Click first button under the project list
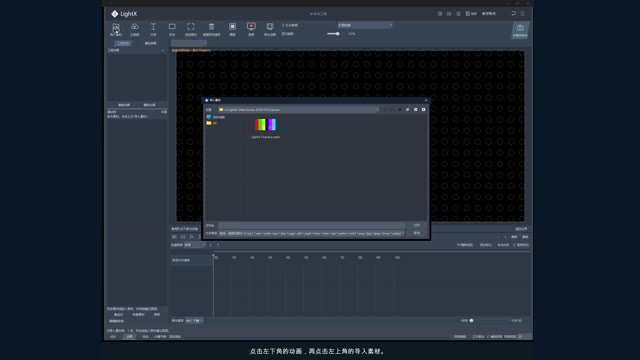The width and height of the screenshot is (640, 360). pos(124,105)
